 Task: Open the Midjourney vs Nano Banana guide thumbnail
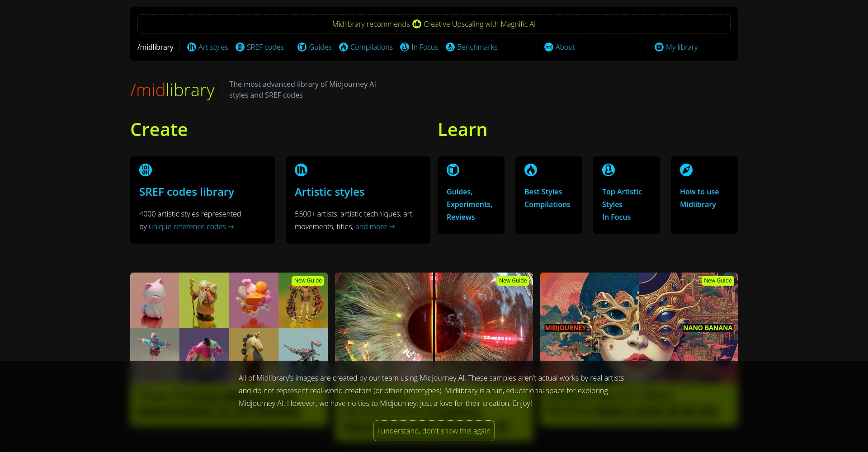click(x=638, y=316)
